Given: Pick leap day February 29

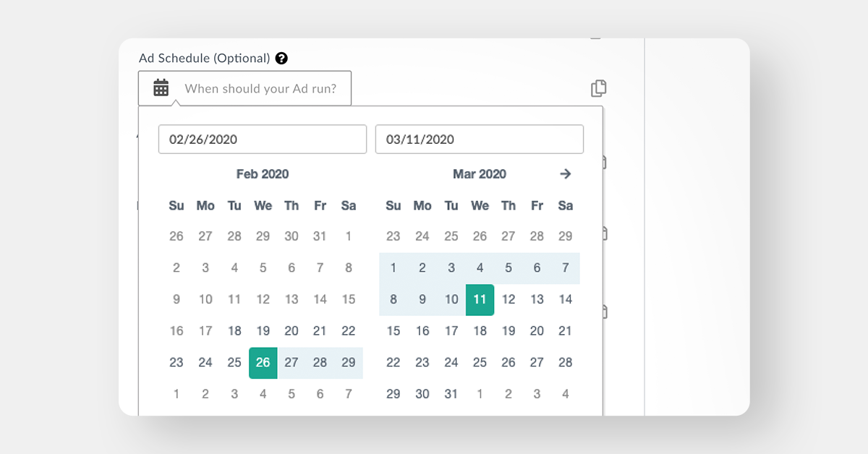Looking at the screenshot, I should pyautogui.click(x=349, y=362).
